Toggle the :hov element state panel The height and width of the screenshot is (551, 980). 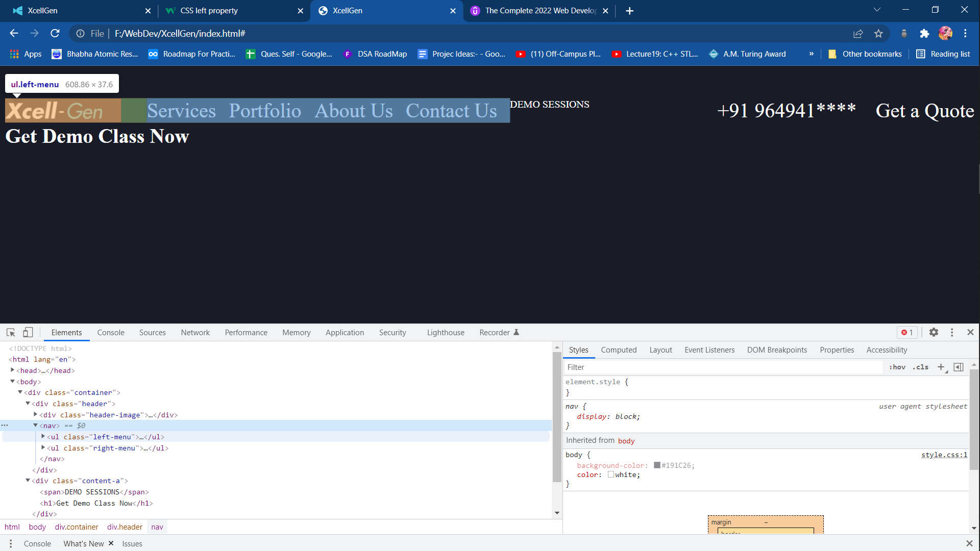coord(897,367)
